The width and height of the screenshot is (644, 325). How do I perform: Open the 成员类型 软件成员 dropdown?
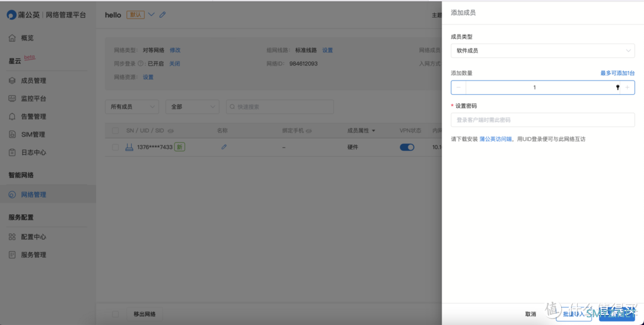click(543, 51)
